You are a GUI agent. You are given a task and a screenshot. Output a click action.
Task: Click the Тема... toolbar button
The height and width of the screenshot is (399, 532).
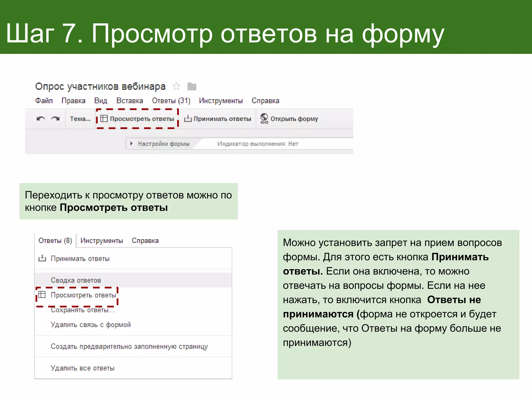[80, 119]
